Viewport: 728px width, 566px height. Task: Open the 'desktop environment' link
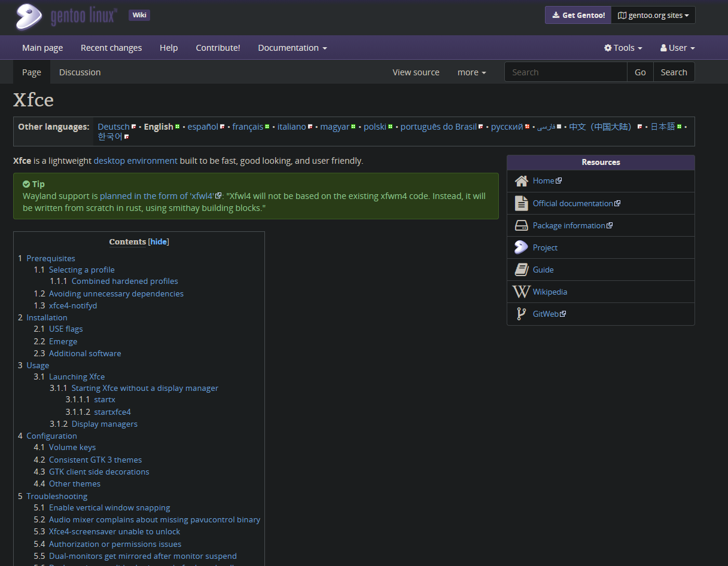(135, 161)
